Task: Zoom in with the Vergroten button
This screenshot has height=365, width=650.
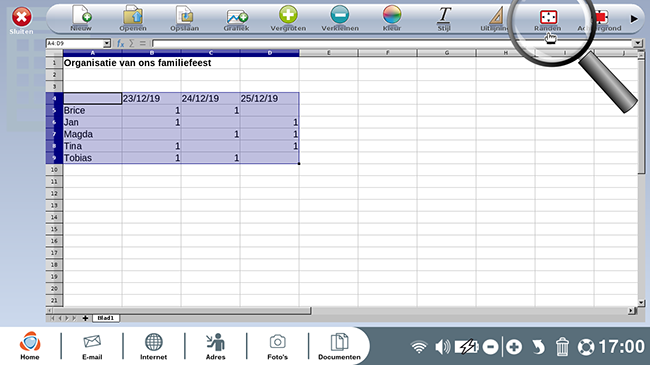Action: click(288, 15)
